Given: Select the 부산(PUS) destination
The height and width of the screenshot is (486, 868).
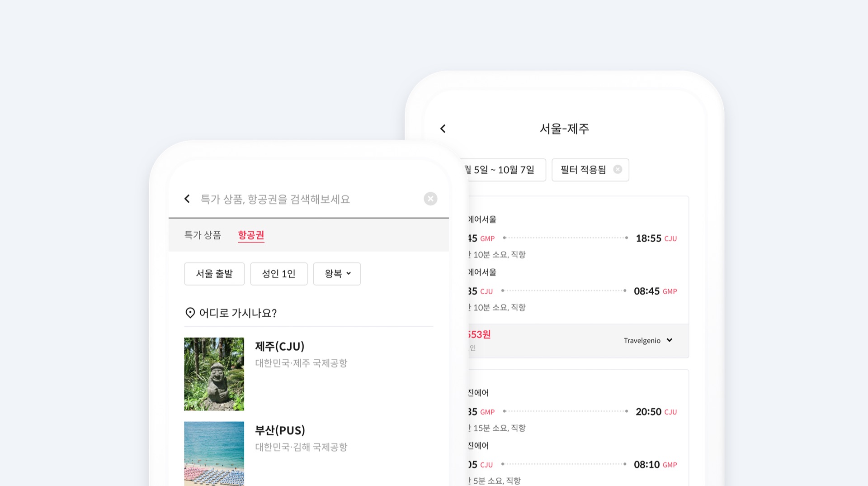Looking at the screenshot, I should tap(280, 430).
